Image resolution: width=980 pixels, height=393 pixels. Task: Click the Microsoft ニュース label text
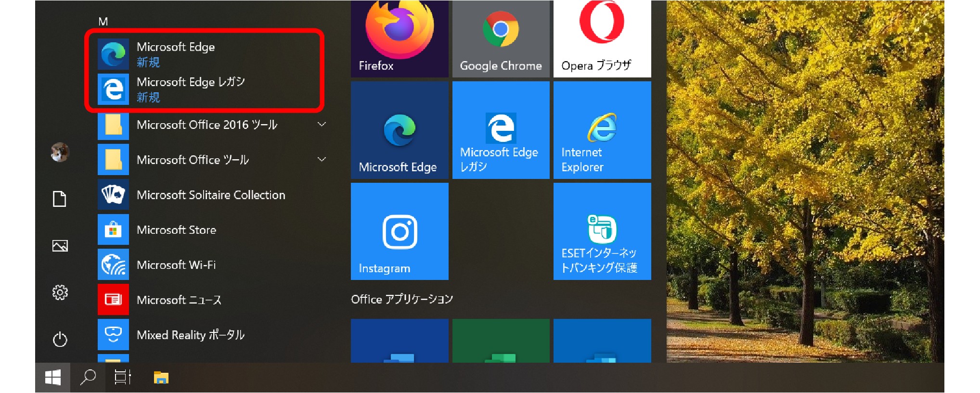[179, 300]
